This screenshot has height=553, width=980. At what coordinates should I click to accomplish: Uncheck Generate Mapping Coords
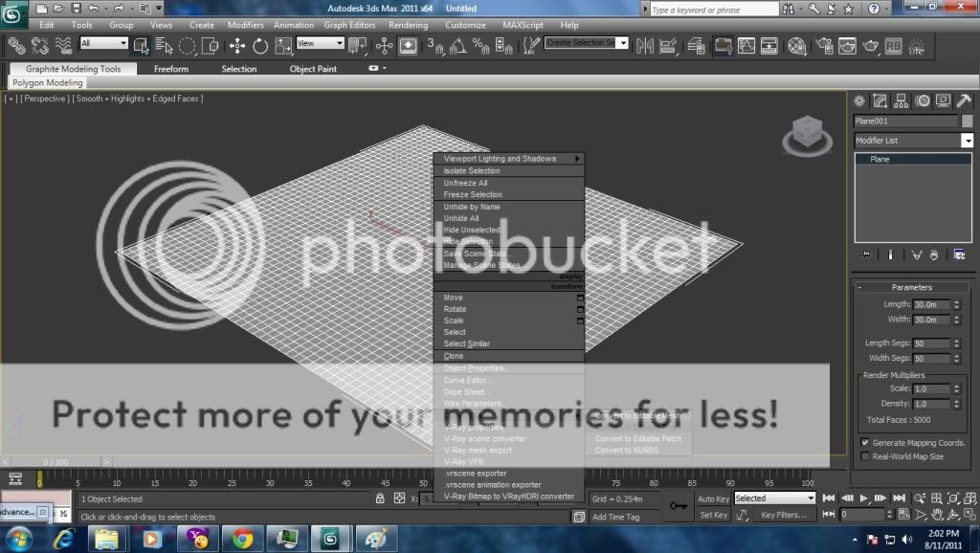pos(865,442)
